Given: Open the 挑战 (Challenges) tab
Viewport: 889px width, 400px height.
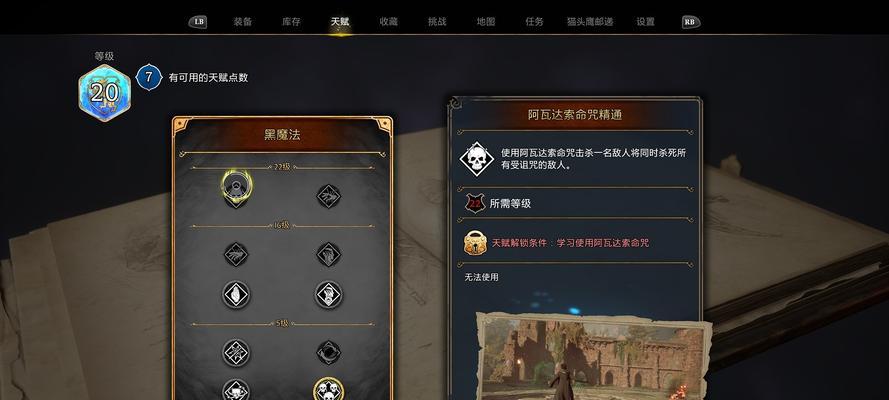Looking at the screenshot, I should click(x=437, y=22).
